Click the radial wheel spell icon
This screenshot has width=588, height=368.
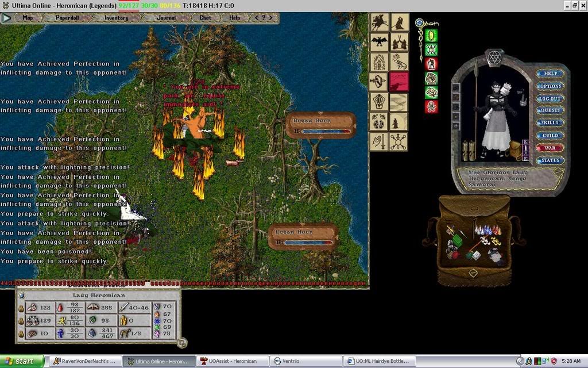tap(399, 141)
